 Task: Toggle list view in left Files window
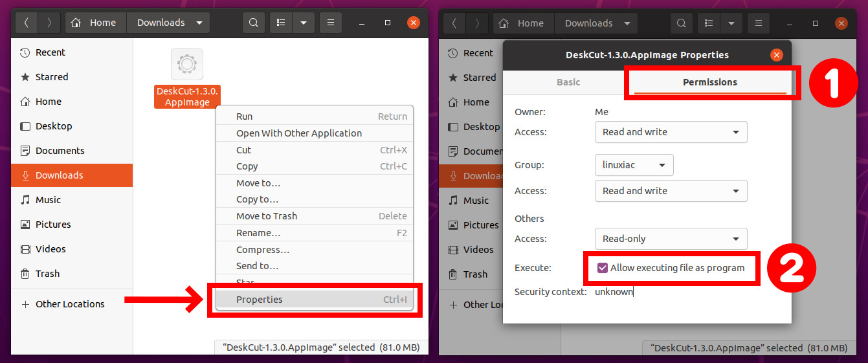281,23
